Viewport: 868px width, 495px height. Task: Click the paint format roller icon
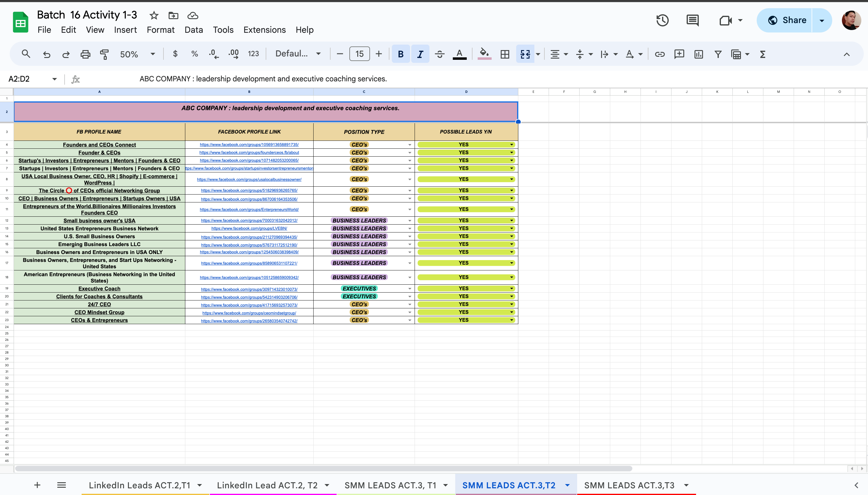(104, 54)
